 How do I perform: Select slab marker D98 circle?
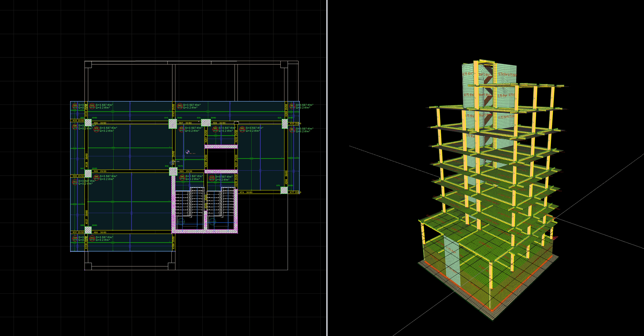coord(182,177)
